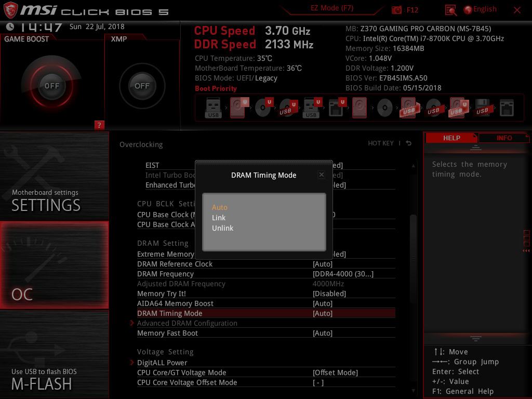
Task: Select the plain CD/DVD boot device icon
Action: point(385,108)
